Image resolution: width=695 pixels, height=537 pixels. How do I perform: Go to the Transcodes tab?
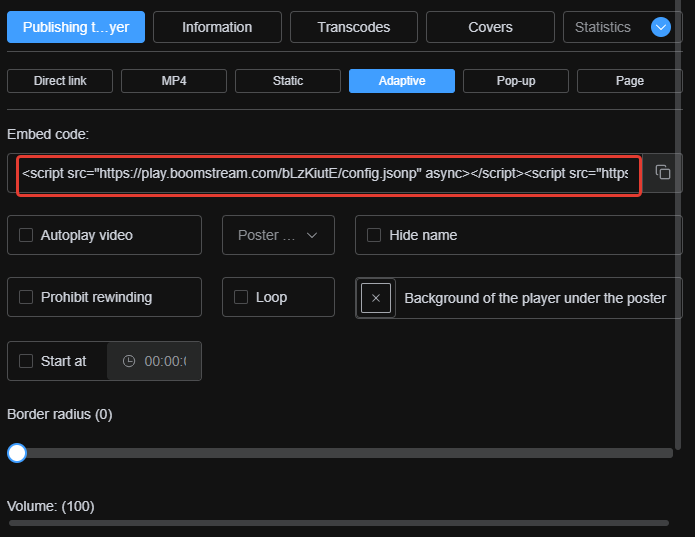(x=354, y=27)
